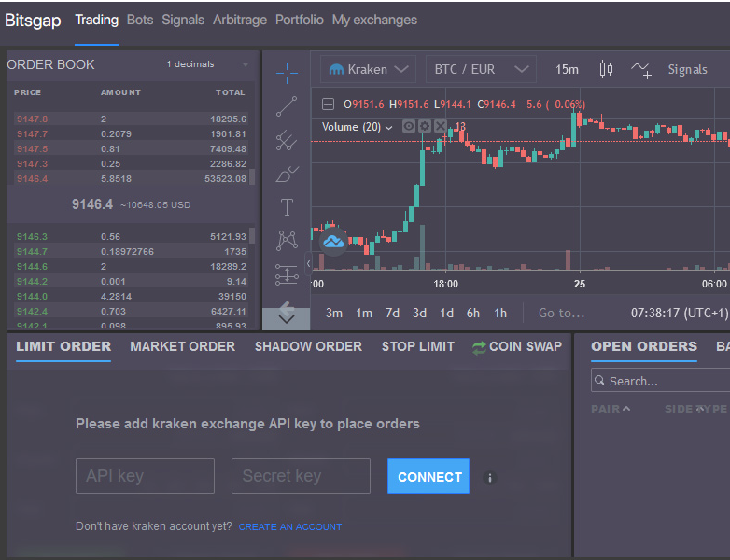Click the cloud chart logo icon
The height and width of the screenshot is (560, 730).
[333, 241]
